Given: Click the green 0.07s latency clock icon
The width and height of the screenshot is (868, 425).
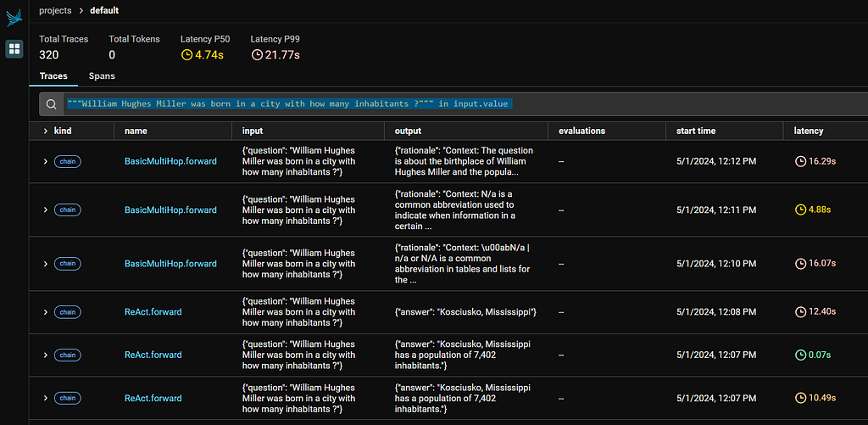Looking at the screenshot, I should [x=800, y=355].
